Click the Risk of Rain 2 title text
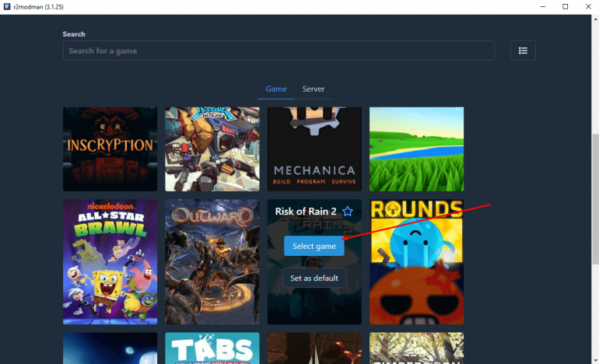The width and height of the screenshot is (599, 364). (x=306, y=212)
